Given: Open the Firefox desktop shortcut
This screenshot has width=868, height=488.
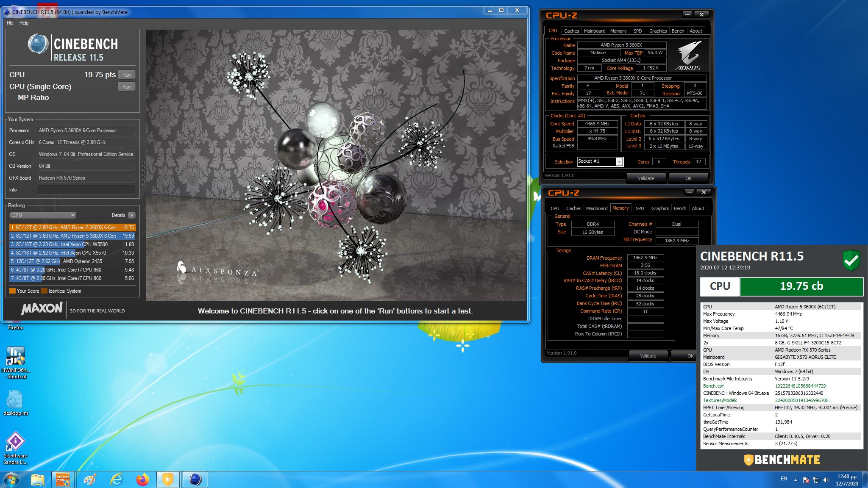Looking at the screenshot, I should 16,327.
